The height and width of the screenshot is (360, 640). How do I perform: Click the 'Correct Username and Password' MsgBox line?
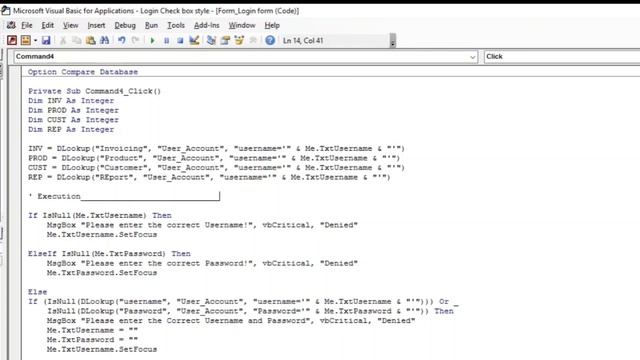231,321
